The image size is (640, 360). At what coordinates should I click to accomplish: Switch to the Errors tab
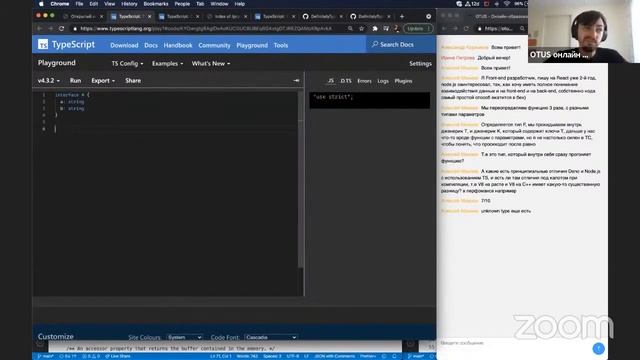364,81
